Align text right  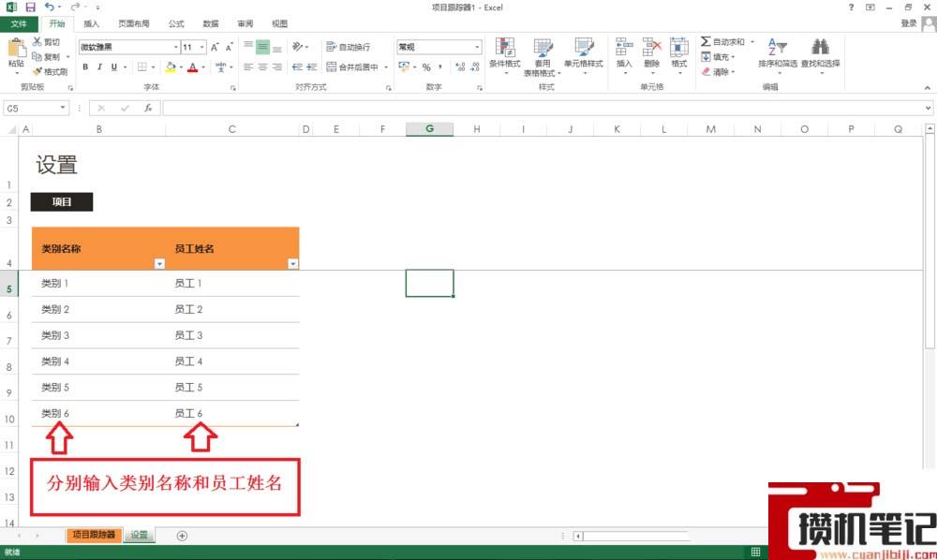tap(276, 66)
